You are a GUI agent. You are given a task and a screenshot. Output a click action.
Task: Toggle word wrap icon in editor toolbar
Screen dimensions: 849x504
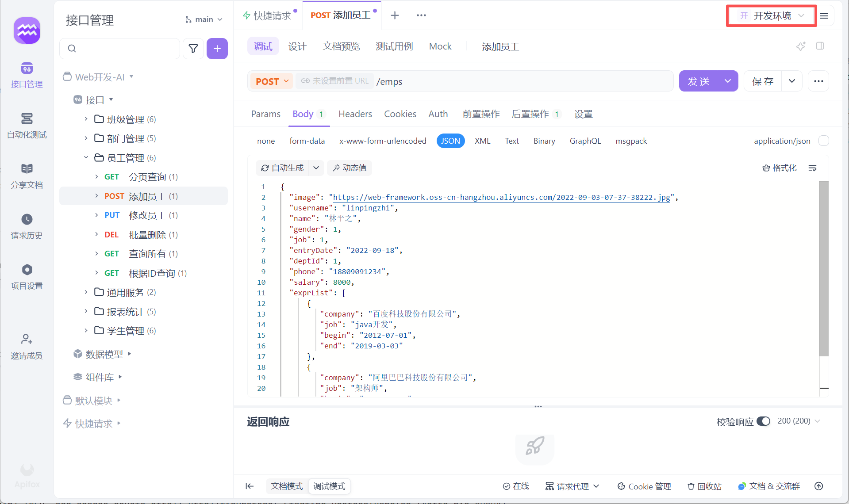click(812, 168)
